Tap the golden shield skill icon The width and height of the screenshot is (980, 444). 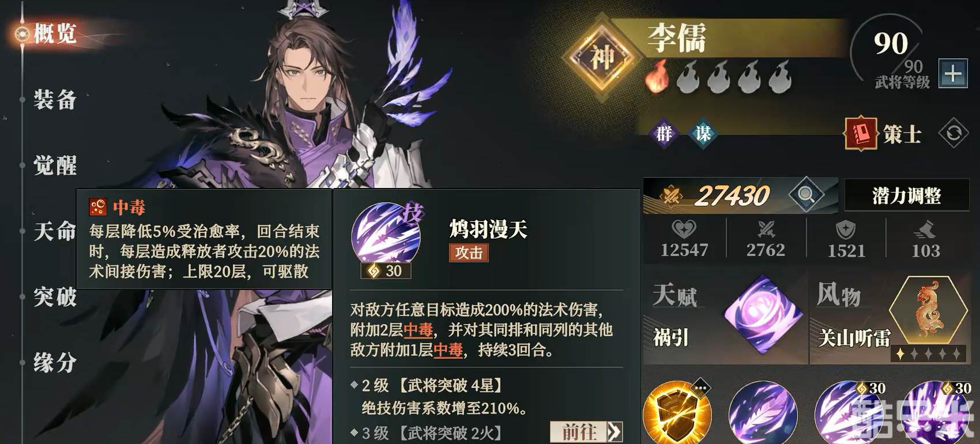pos(677,413)
